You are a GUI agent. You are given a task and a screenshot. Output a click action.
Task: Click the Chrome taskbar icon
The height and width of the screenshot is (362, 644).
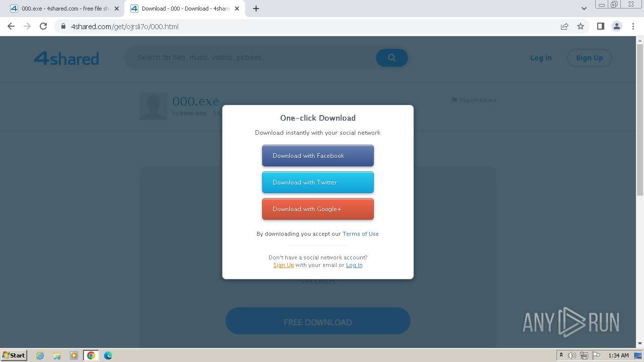click(91, 355)
